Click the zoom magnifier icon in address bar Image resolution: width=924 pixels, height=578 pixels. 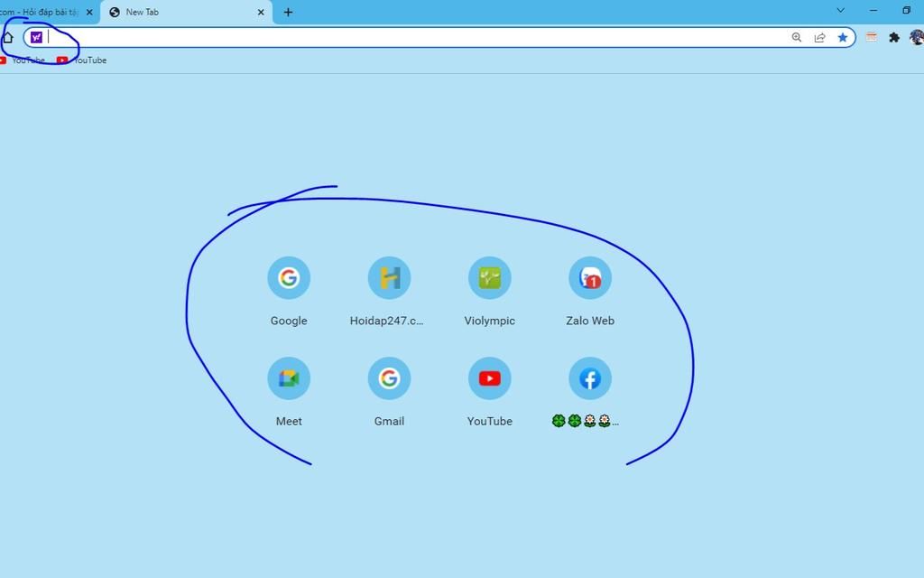click(x=797, y=37)
